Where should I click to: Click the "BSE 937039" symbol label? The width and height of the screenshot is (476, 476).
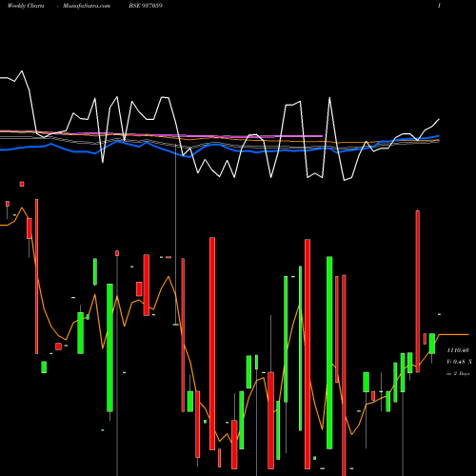(146, 6)
